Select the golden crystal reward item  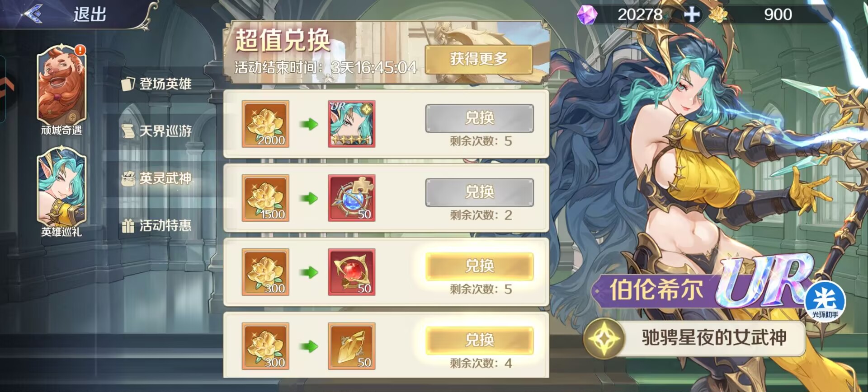[x=351, y=346]
